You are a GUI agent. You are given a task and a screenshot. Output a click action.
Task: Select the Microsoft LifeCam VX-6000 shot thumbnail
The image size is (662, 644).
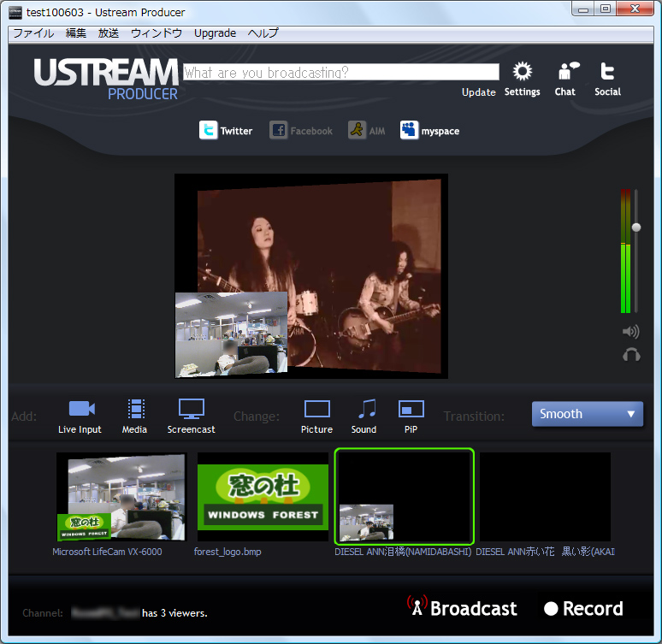[x=121, y=497]
